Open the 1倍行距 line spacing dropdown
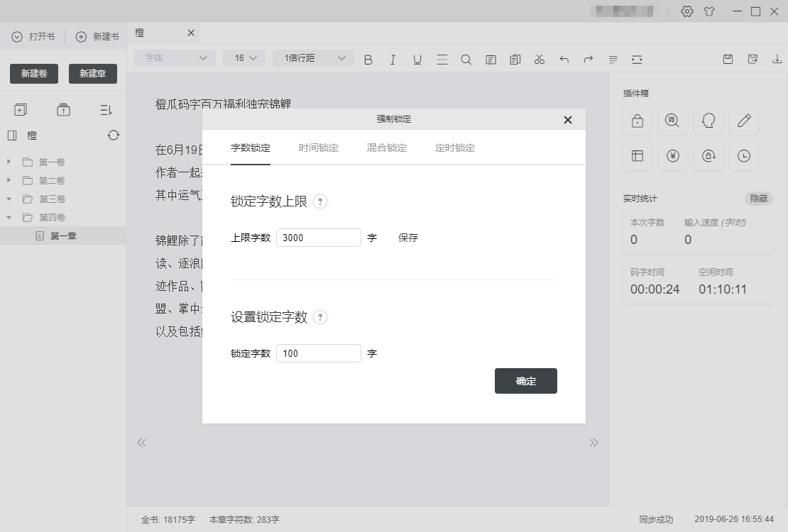 pyautogui.click(x=312, y=57)
